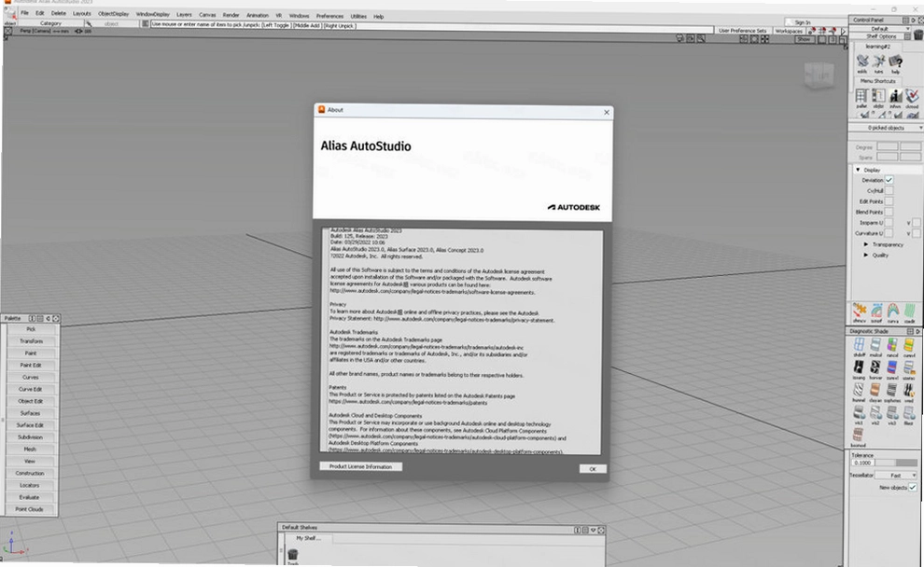Select the green cross-section icon
924x567 pixels.
tap(910, 312)
